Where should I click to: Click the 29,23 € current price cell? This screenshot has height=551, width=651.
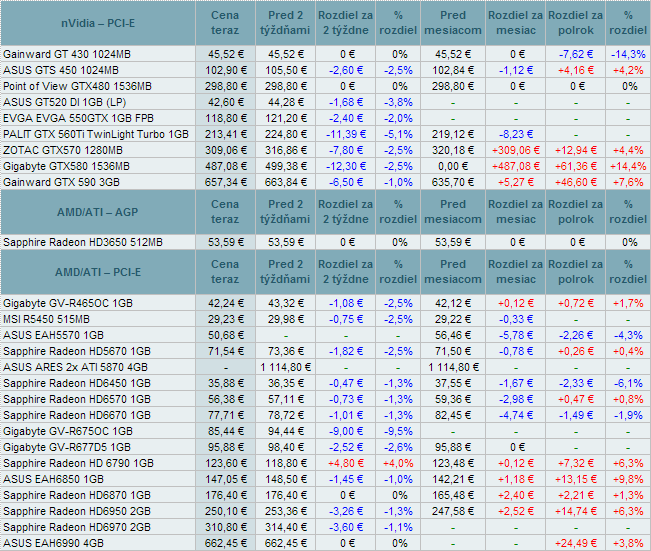coord(225,319)
